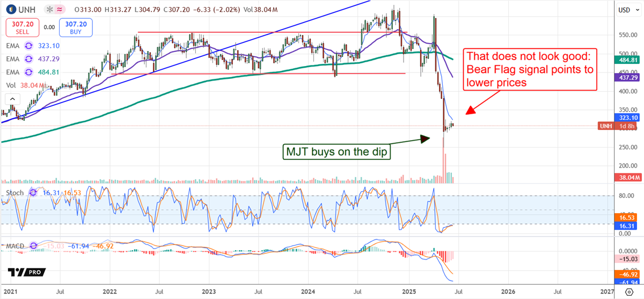Select the EMA legend label for 437.29

(13, 60)
